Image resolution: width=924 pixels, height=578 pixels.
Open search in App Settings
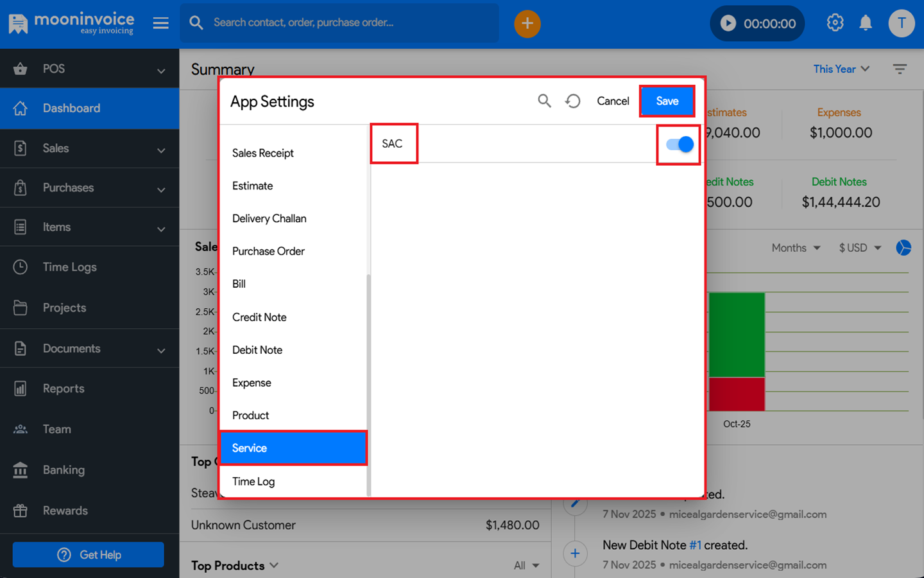click(544, 101)
